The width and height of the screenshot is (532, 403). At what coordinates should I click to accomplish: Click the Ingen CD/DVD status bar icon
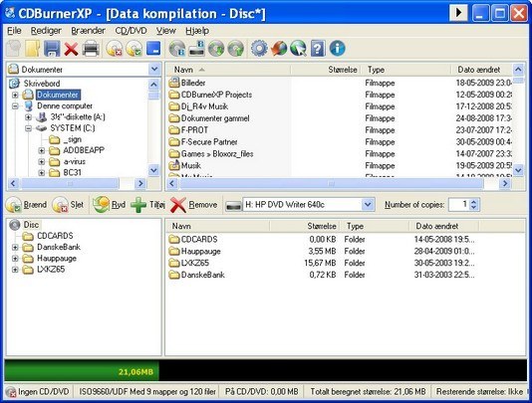click(11, 392)
